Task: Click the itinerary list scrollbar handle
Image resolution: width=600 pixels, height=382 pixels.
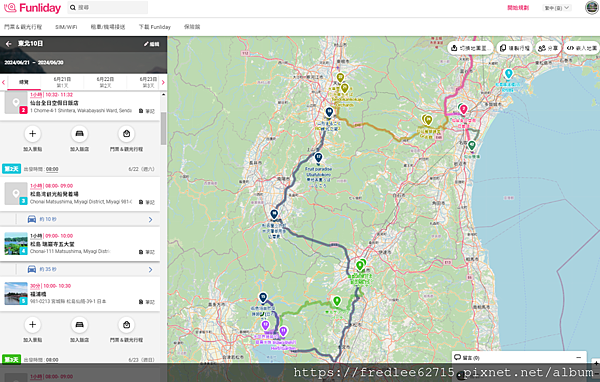Action: coord(163,128)
